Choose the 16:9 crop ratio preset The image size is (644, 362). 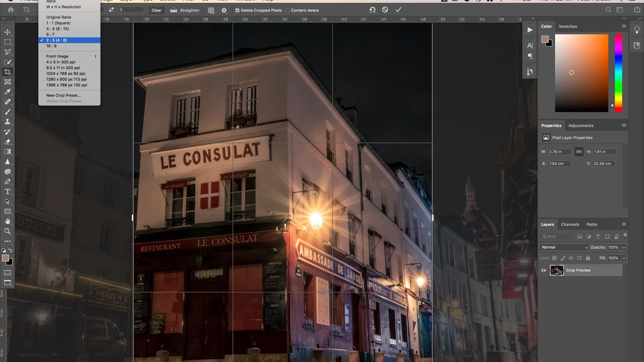pos(52,45)
